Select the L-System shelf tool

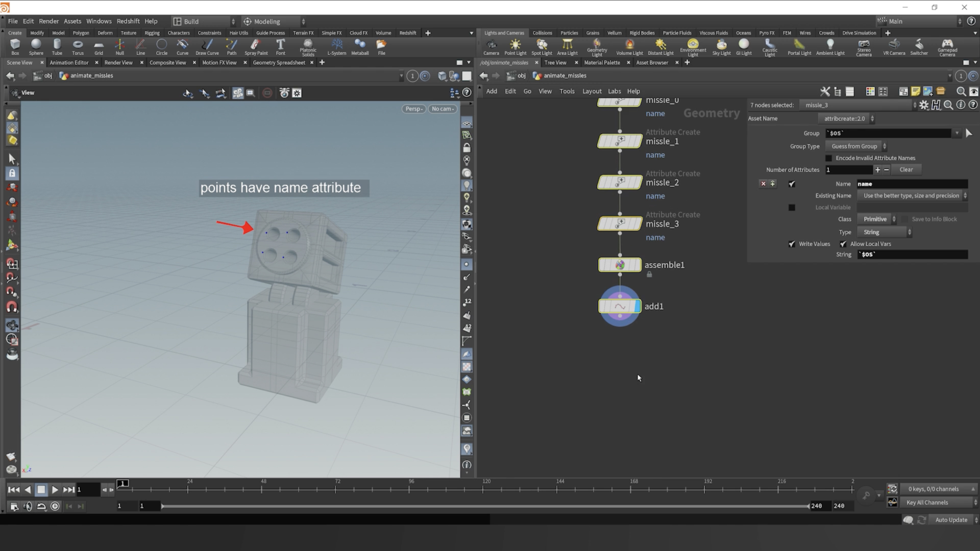[336, 47]
